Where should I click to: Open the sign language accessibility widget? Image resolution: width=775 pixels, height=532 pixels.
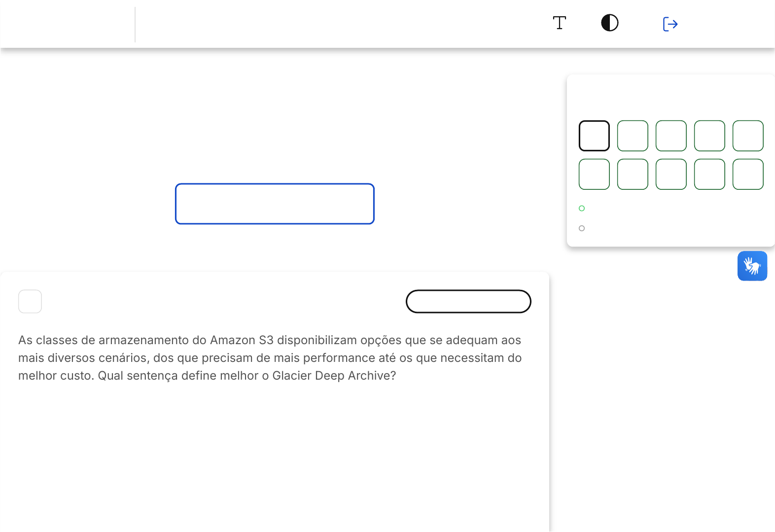(x=752, y=266)
